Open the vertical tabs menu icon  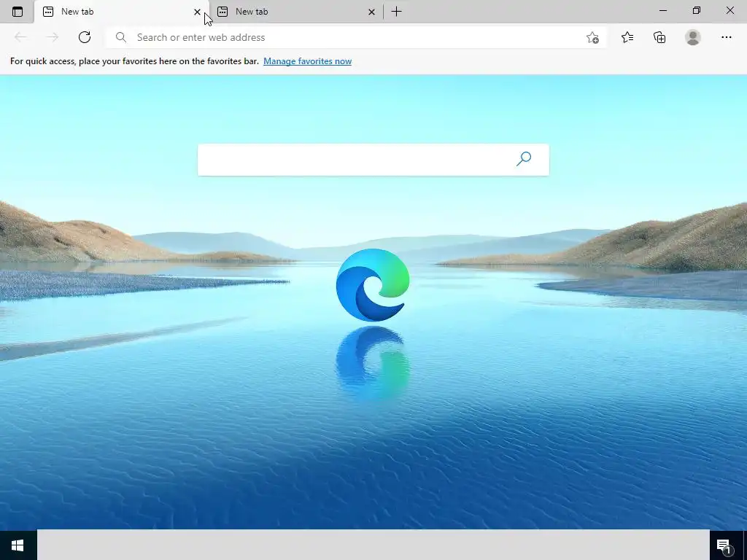click(18, 12)
